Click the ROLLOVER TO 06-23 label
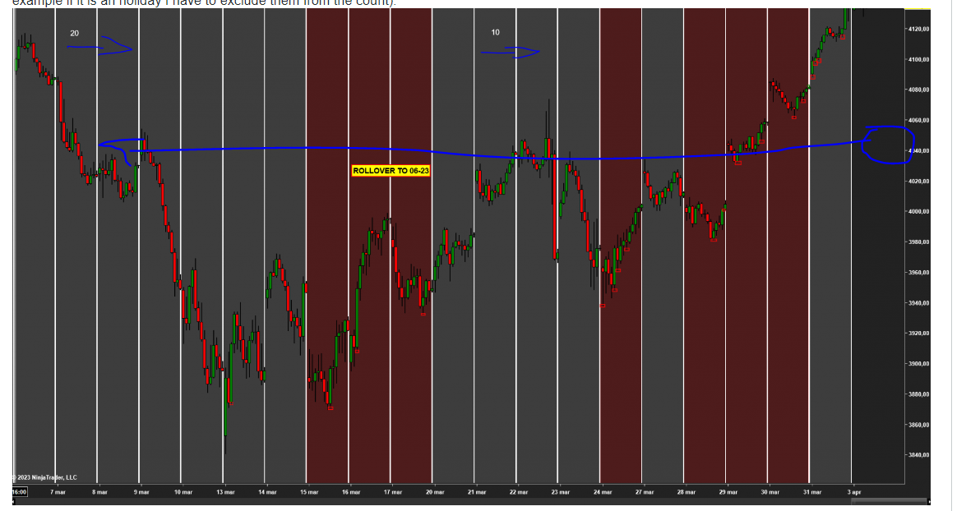The image size is (980, 511). click(x=391, y=171)
